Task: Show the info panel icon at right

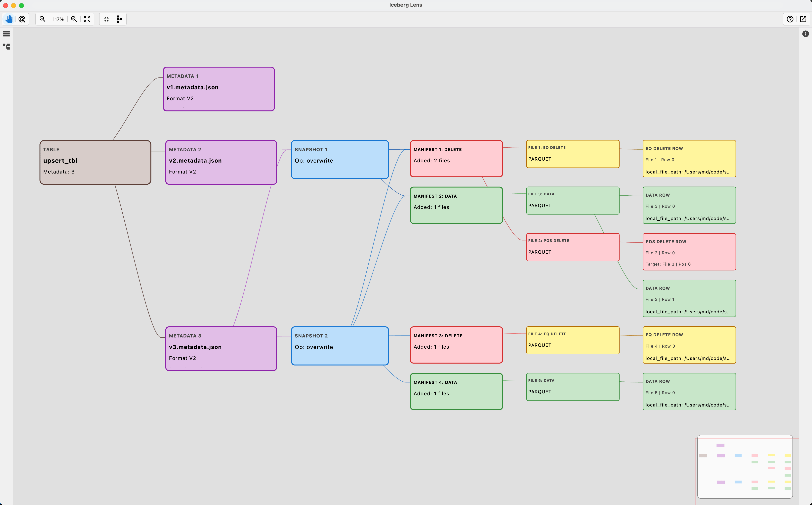Action: [x=806, y=34]
